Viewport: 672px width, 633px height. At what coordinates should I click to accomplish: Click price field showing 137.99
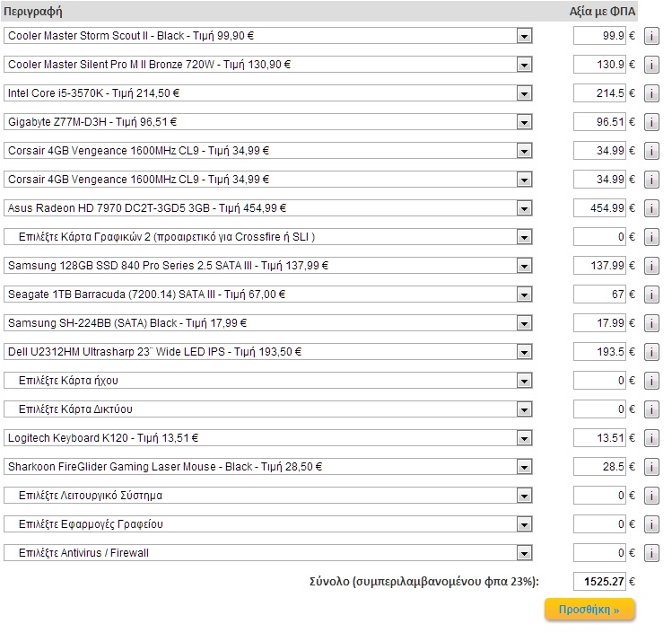(599, 266)
